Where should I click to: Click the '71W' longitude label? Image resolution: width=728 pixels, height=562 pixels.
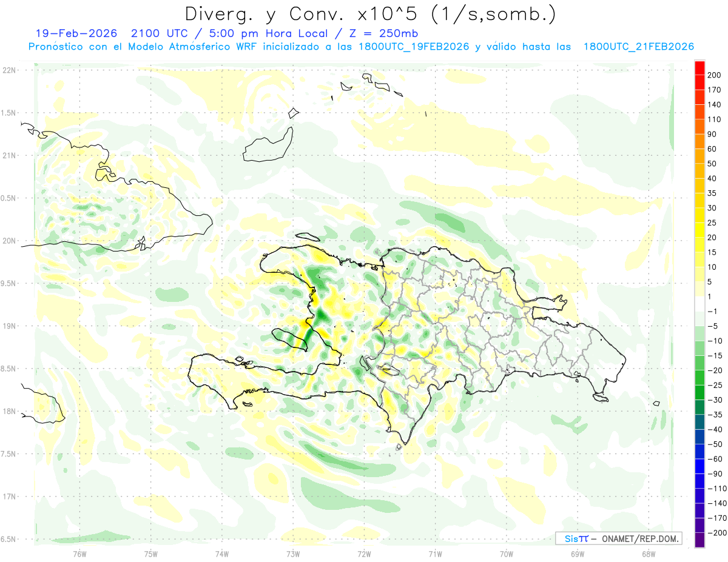[x=435, y=554]
